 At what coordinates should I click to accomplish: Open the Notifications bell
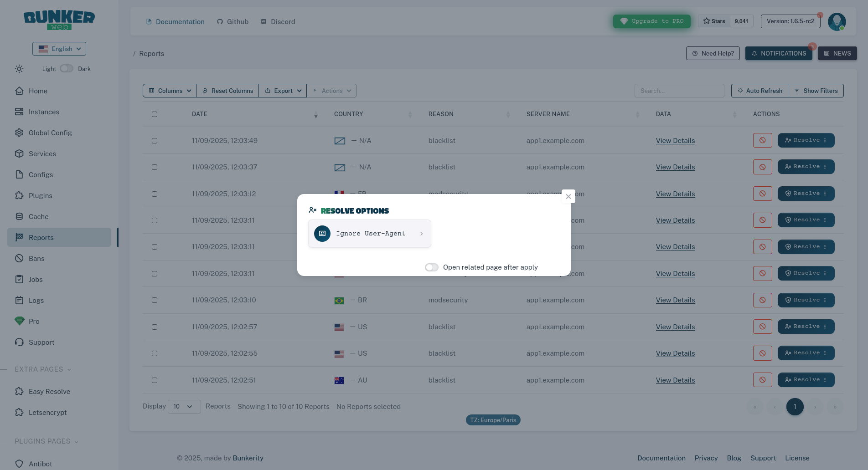tap(779, 53)
